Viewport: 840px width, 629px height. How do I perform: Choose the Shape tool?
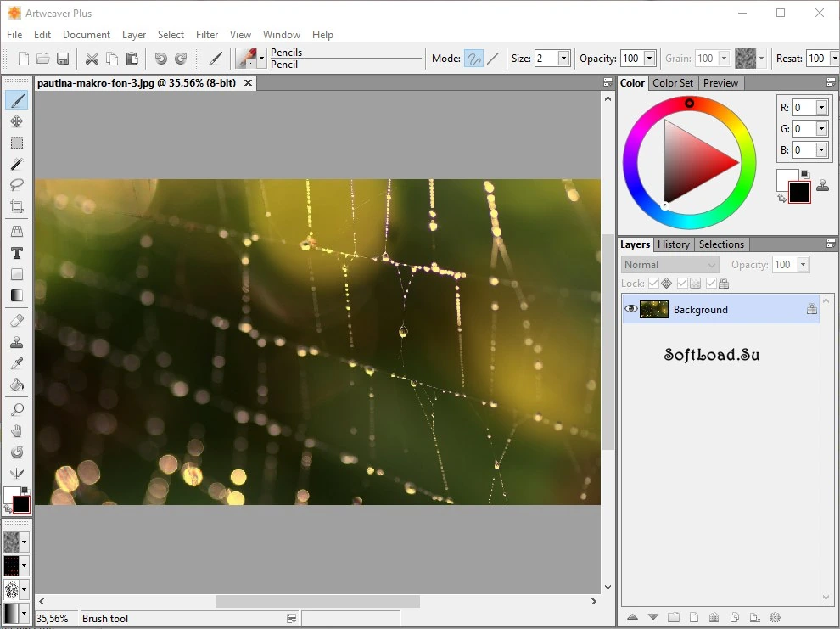click(x=17, y=274)
